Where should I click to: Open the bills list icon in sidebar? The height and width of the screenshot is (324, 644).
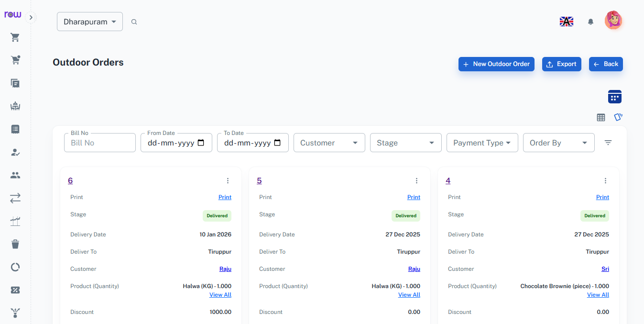click(x=15, y=129)
